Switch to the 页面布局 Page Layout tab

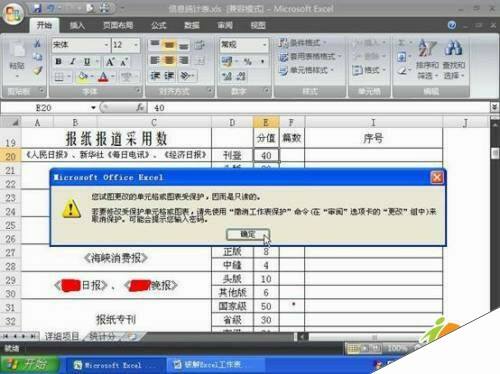(118, 25)
